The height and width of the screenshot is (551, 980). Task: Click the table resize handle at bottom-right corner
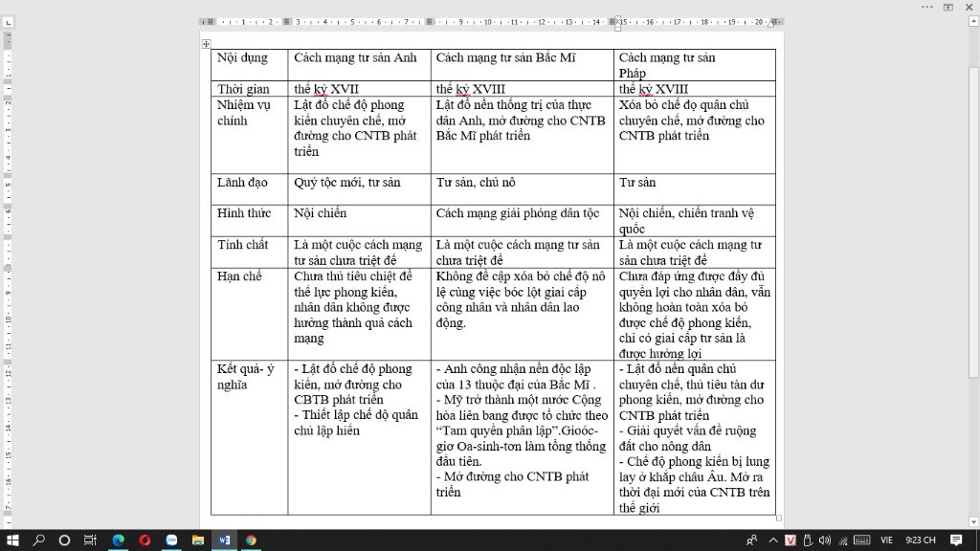tap(779, 518)
